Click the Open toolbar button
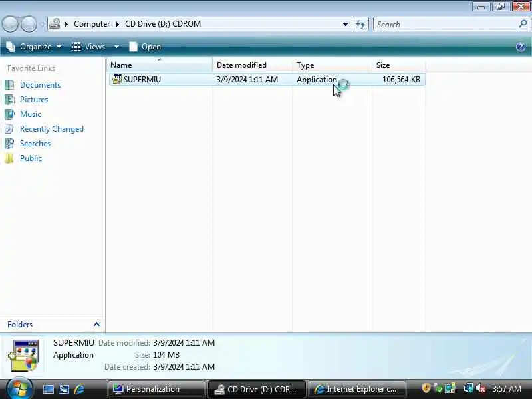Screen dimensions: 532x399 pos(145,47)
